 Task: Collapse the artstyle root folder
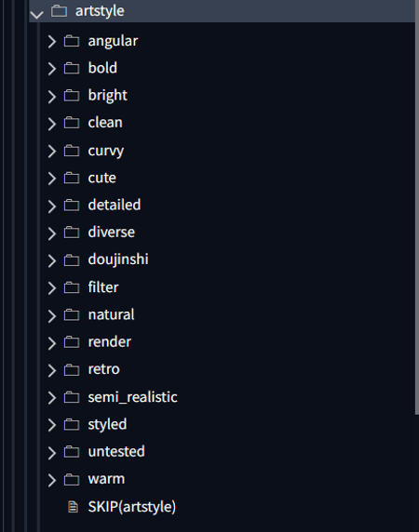(x=36, y=14)
